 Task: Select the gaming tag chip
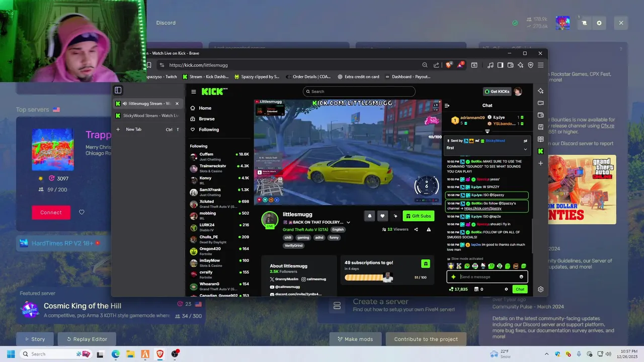(303, 237)
